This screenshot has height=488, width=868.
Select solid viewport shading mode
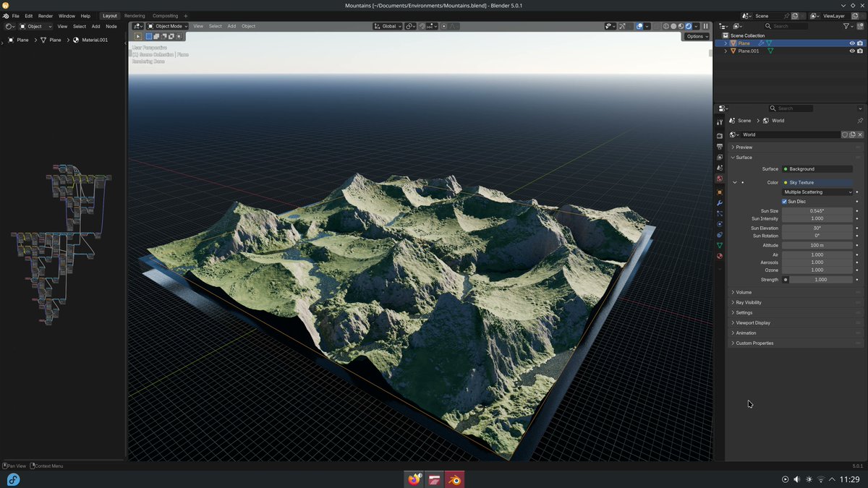[x=673, y=26]
